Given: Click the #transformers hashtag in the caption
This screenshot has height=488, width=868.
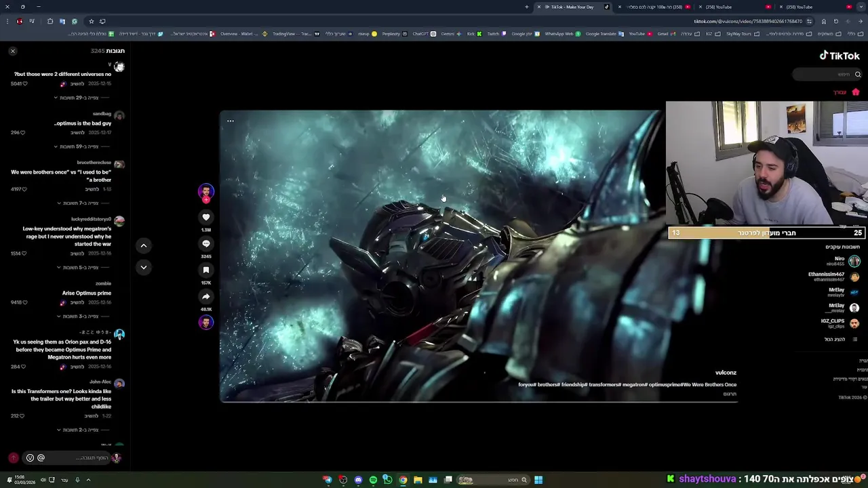Looking at the screenshot, I should coord(605,385).
